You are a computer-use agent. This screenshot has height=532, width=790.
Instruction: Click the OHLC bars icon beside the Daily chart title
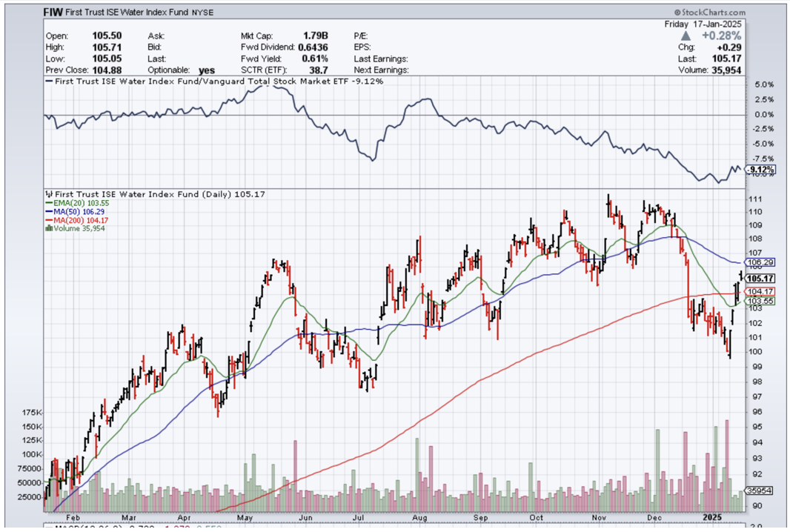click(48, 194)
